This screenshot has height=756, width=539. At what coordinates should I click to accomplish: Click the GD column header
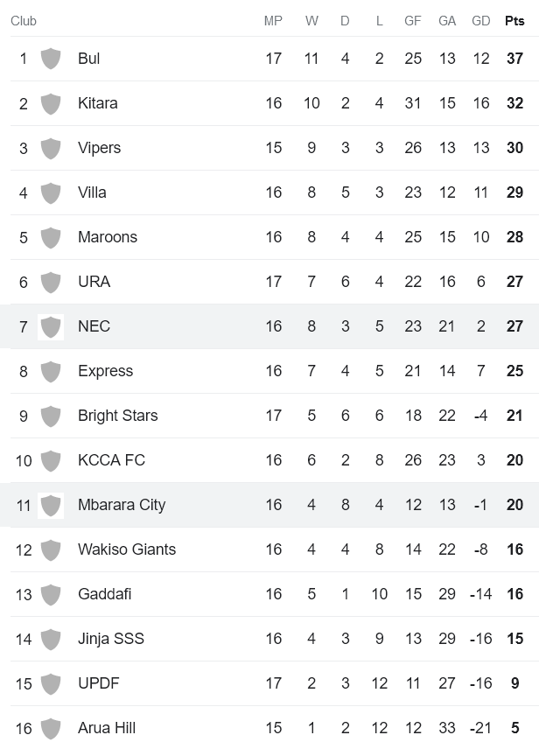480,21
